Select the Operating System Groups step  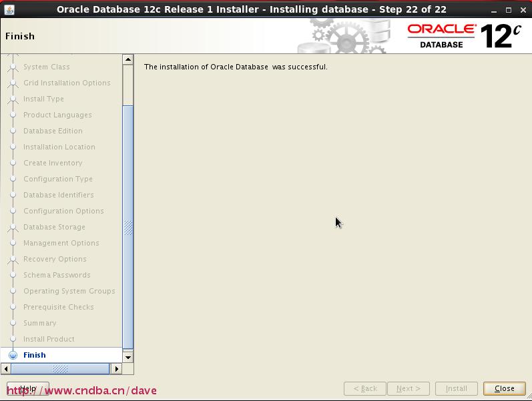click(69, 291)
